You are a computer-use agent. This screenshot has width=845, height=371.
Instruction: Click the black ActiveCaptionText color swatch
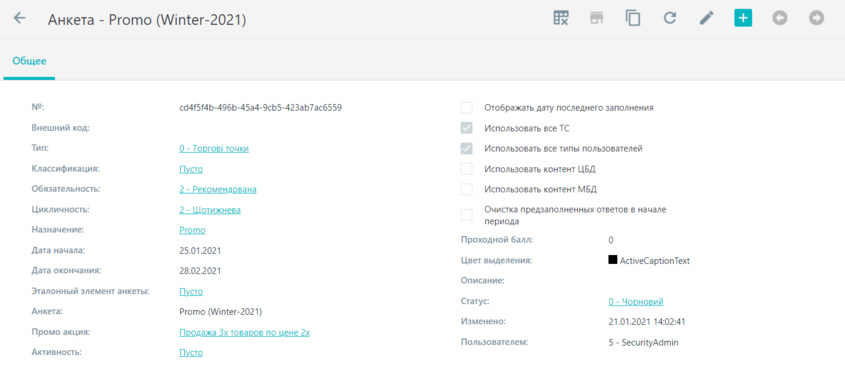point(612,260)
